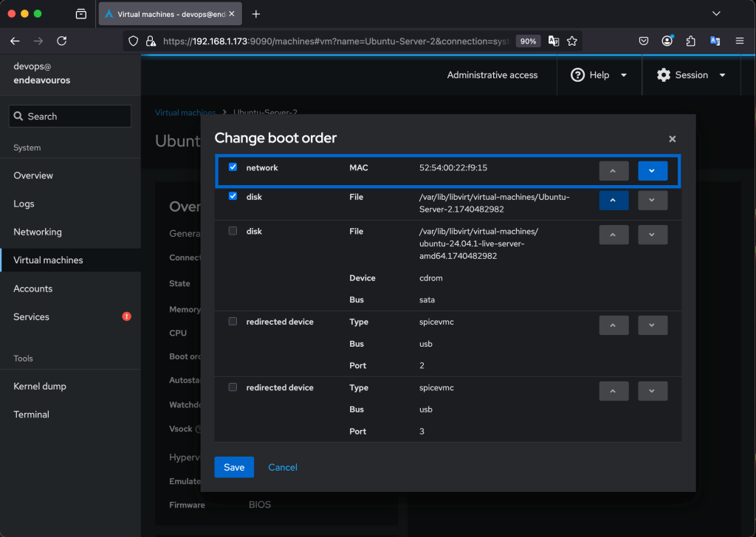This screenshot has height=537, width=756.
Task: Open Services from the sidebar
Action: coord(32,316)
